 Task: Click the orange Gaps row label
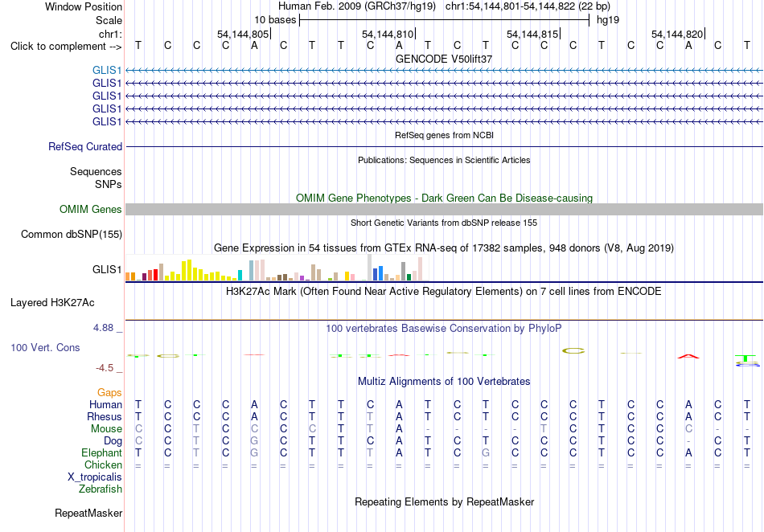109,392
